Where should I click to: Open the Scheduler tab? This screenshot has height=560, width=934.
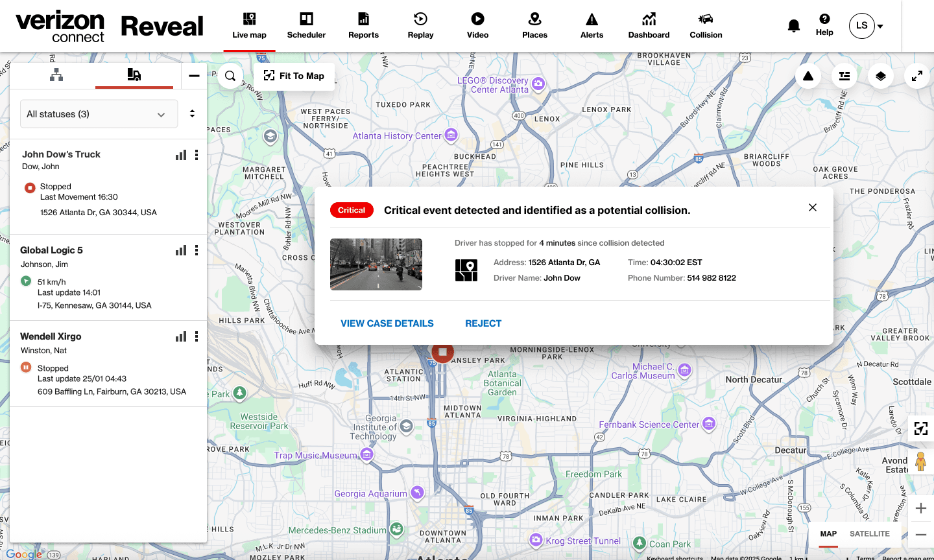pyautogui.click(x=306, y=26)
